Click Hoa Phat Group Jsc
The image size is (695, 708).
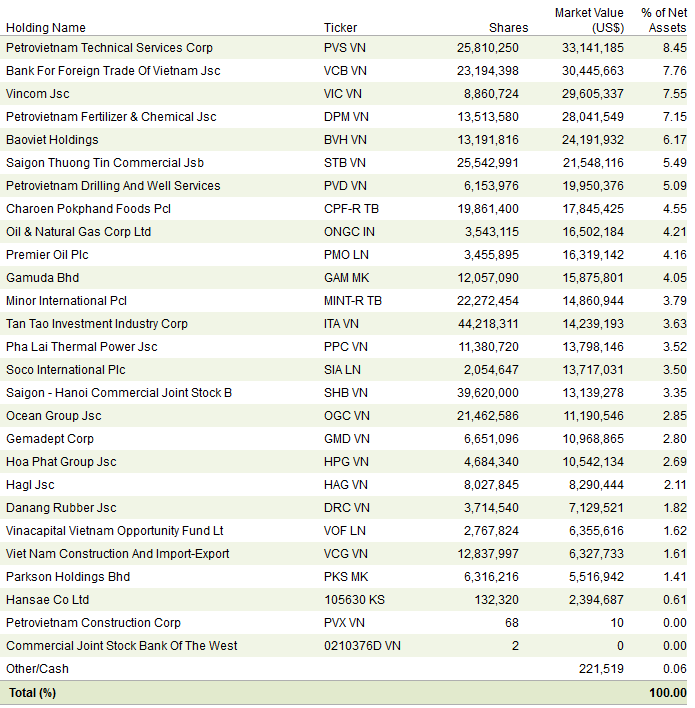(x=61, y=462)
